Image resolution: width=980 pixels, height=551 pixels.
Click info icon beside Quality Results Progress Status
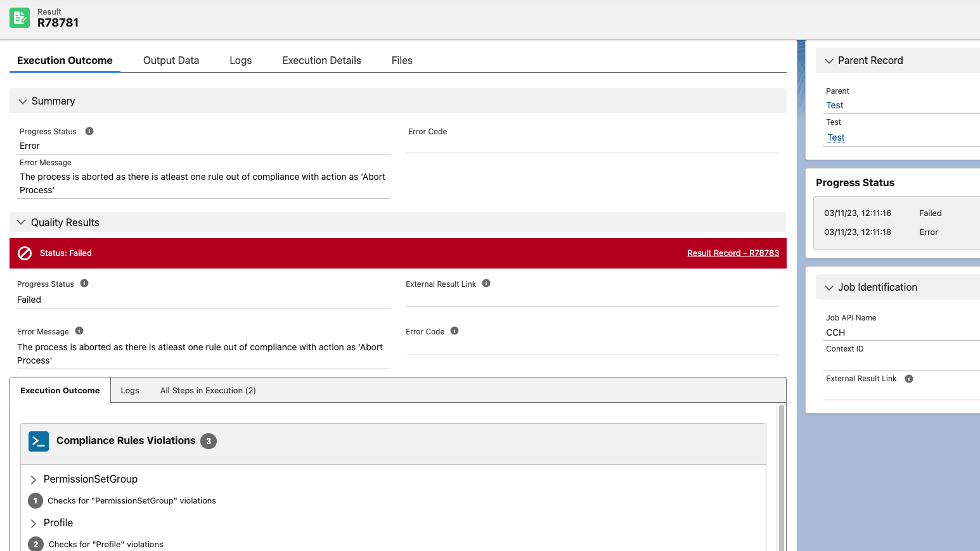[84, 283]
